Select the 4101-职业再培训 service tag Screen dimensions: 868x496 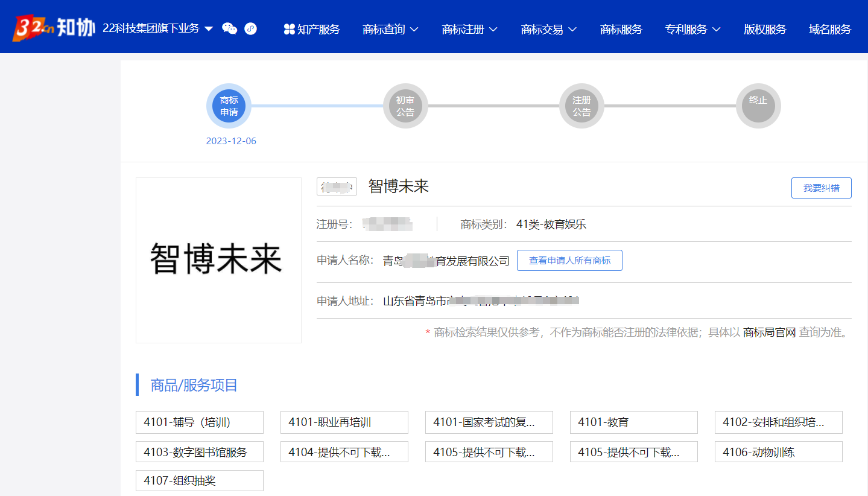click(x=344, y=422)
